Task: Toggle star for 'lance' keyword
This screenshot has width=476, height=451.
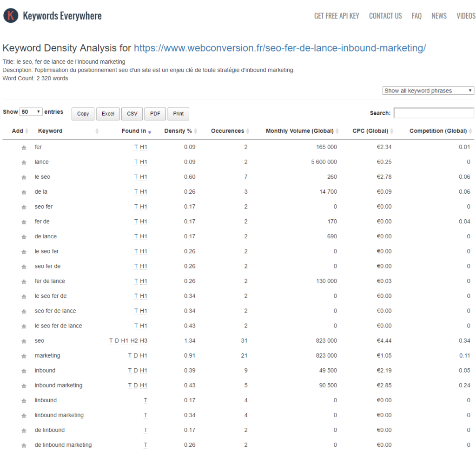Action: [x=24, y=163]
